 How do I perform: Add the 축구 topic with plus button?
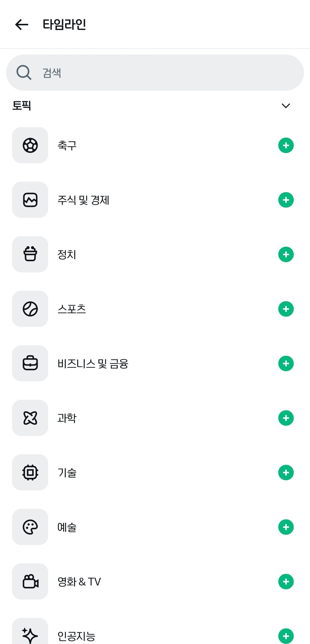(286, 146)
